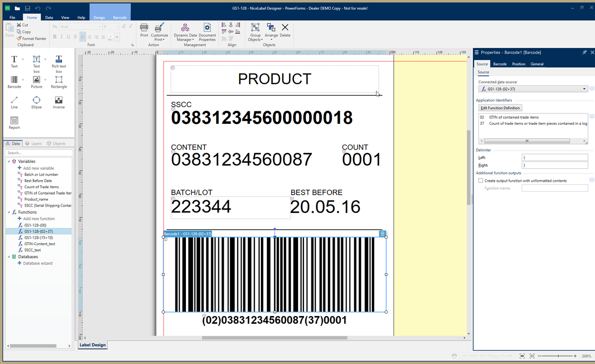
Task: Cut the selected object
Action: 22,25
